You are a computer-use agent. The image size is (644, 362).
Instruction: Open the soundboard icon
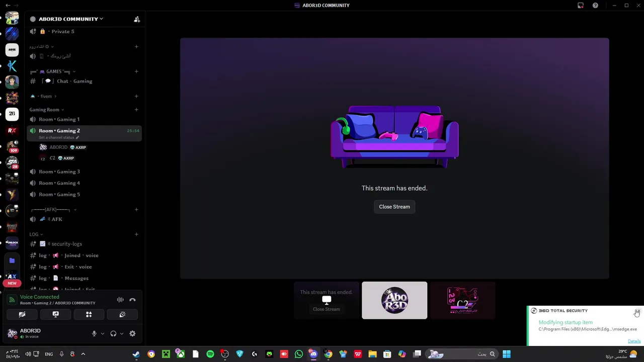point(122,314)
